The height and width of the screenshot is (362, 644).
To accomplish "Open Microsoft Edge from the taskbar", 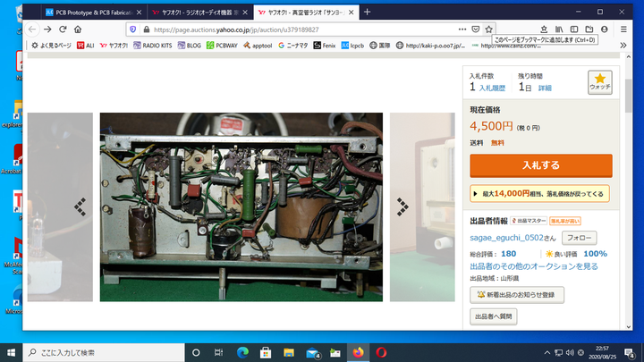I will [243, 352].
